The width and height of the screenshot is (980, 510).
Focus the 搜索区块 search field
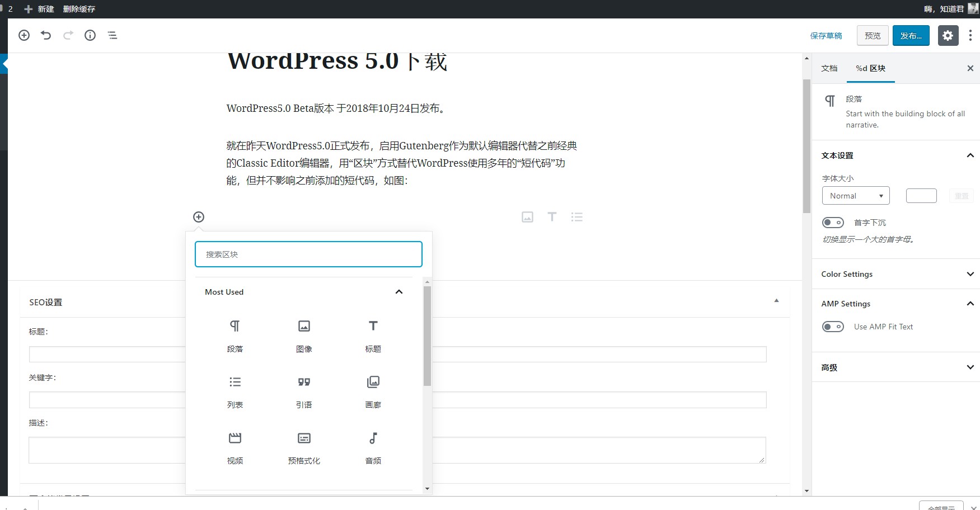coord(308,254)
